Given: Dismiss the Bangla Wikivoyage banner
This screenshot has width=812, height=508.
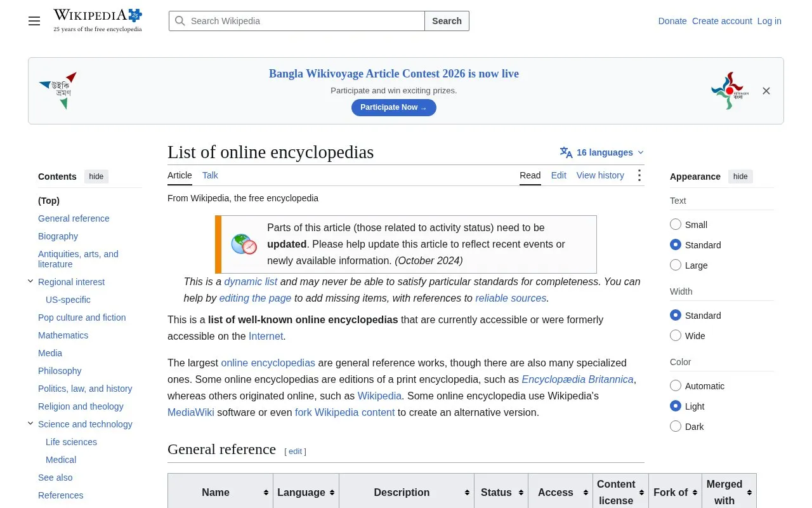Looking at the screenshot, I should [766, 91].
